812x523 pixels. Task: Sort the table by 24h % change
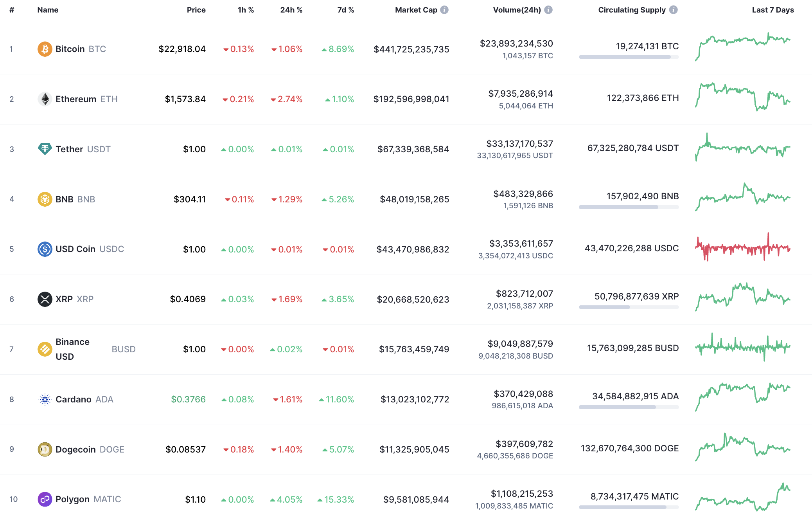pyautogui.click(x=291, y=10)
